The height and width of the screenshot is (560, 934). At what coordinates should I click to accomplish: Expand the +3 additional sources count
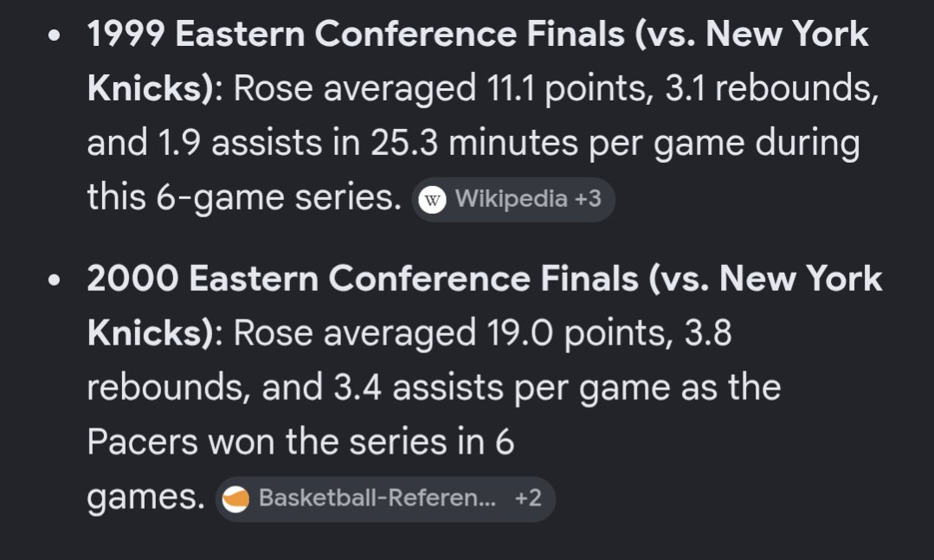pyautogui.click(x=588, y=199)
